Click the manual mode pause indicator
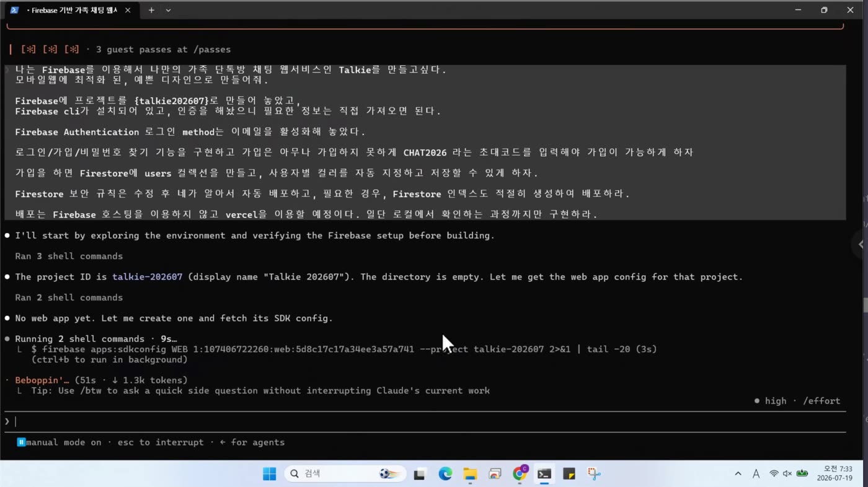This screenshot has width=868, height=487. coord(21,442)
